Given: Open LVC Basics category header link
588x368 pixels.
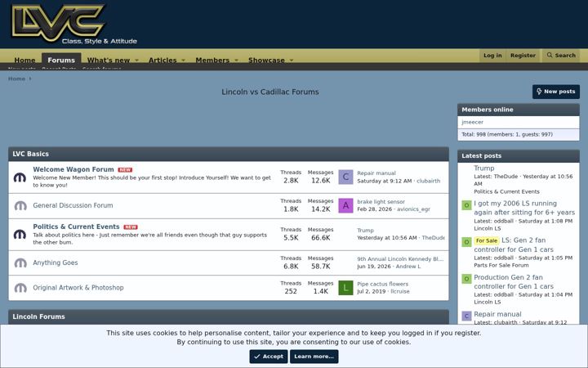Looking at the screenshot, I should (31, 154).
